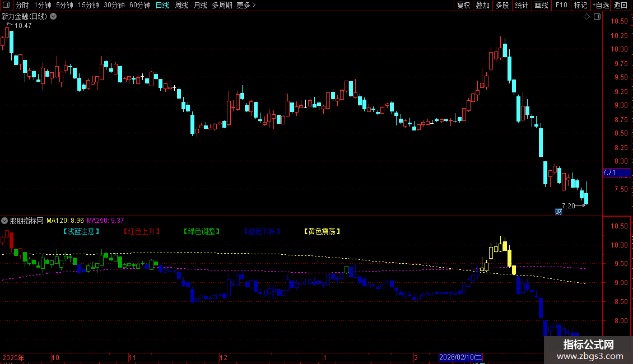Viewport: 633px width, 364px height.
Task: Toggle the right side panel icon
Action: [x=597, y=17]
